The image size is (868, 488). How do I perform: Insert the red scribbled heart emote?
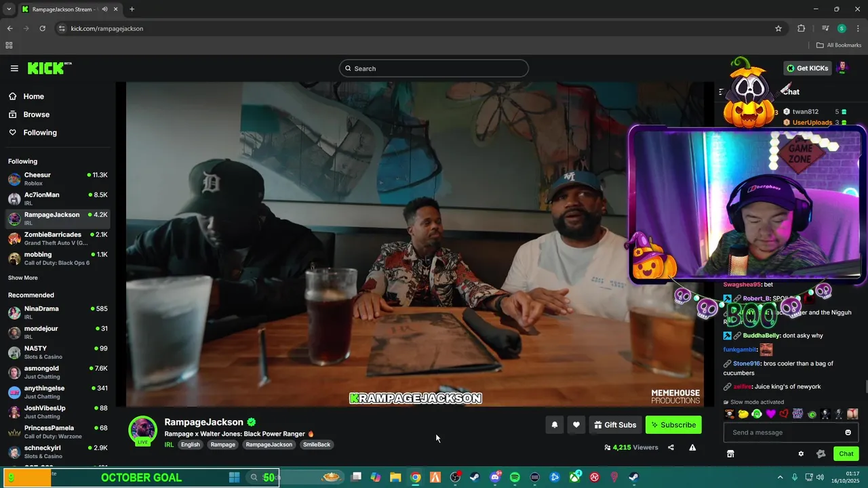point(784,413)
